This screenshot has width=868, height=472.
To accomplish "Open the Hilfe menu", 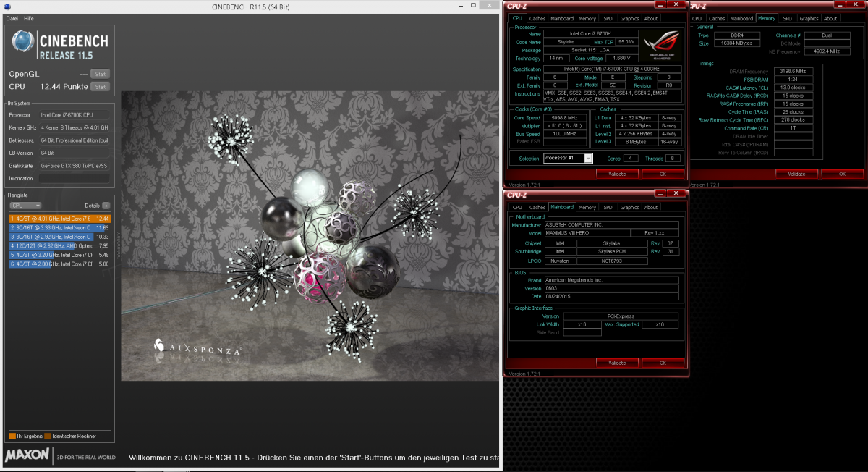I will (29, 17).
